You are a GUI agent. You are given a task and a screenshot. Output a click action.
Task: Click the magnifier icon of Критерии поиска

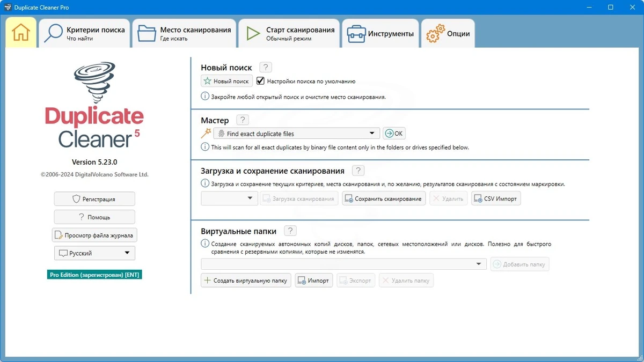[x=53, y=34]
